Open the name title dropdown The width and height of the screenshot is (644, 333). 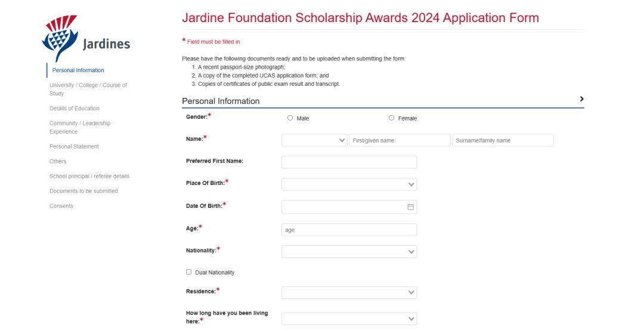point(315,140)
